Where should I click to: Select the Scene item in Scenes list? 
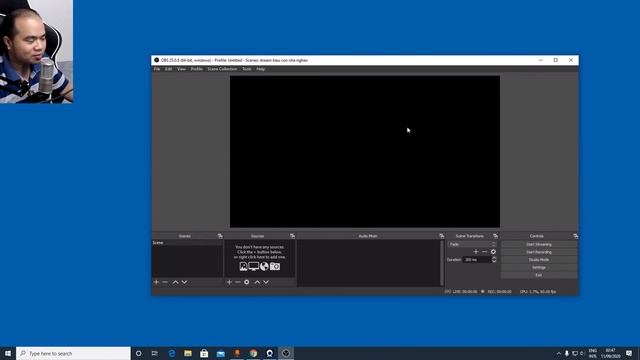pyautogui.click(x=187, y=242)
